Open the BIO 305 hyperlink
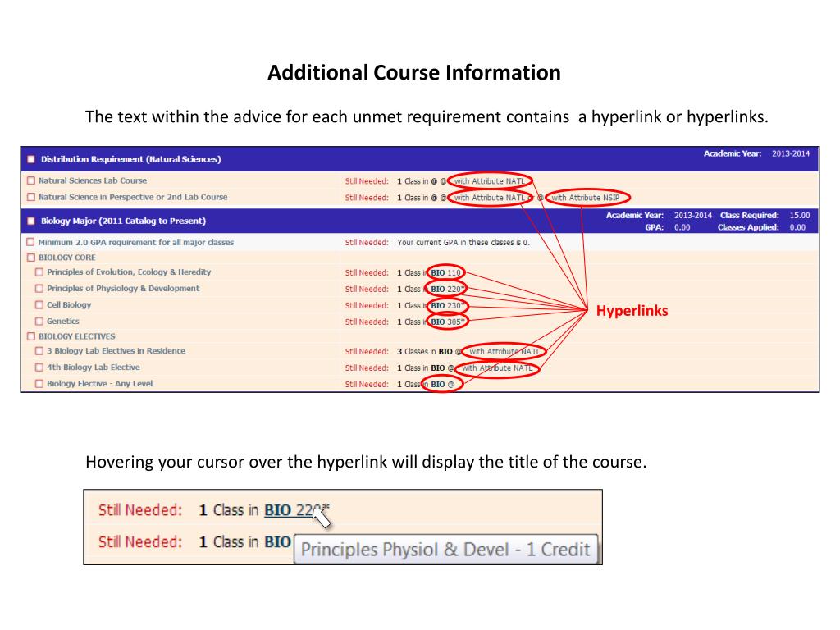The image size is (840, 630). (x=447, y=322)
